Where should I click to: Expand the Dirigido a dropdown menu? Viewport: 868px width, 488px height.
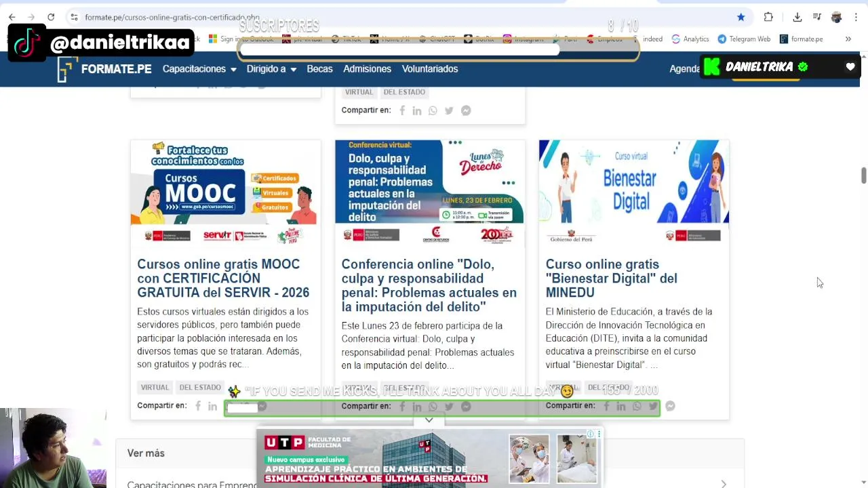click(271, 69)
